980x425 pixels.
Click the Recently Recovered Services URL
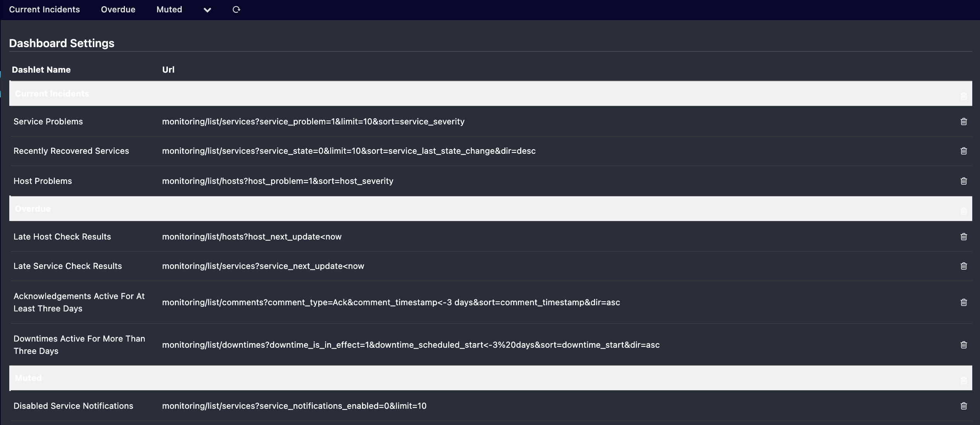click(349, 151)
